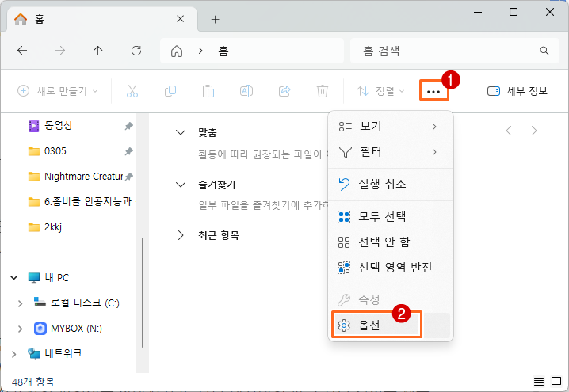The image size is (569, 392).
Task: Go back with the left arrow
Action: (x=22, y=51)
